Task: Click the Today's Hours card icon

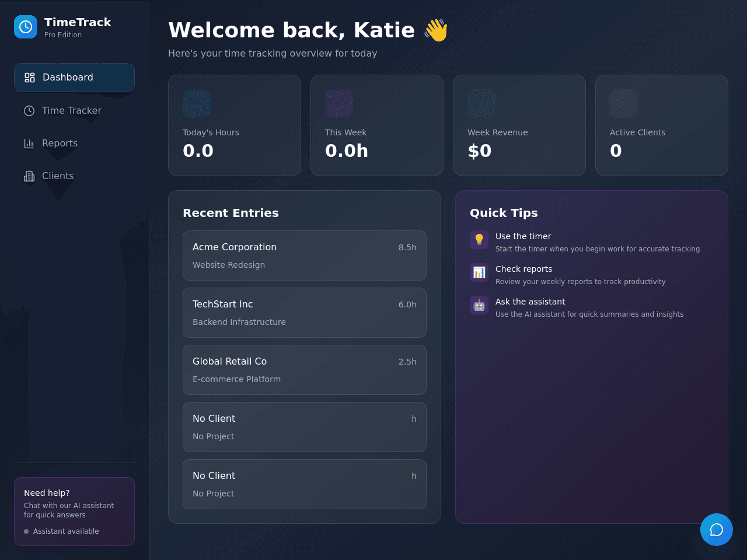Action: (x=197, y=103)
